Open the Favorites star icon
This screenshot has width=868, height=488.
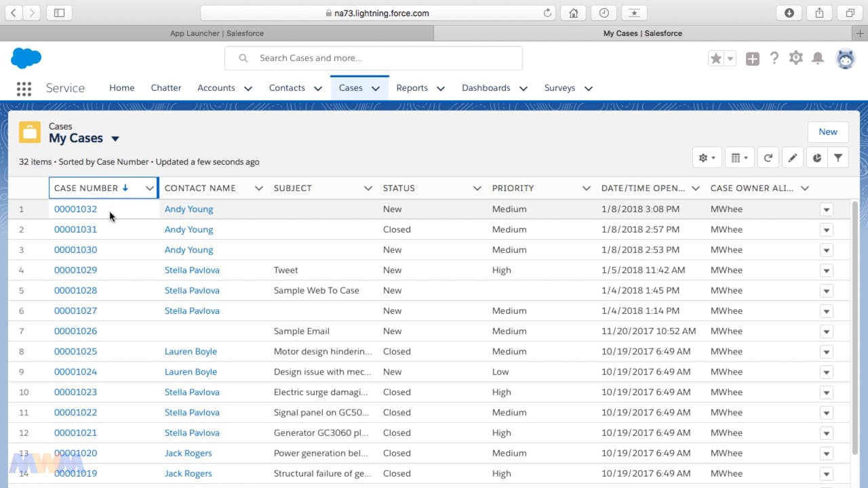[x=715, y=59]
